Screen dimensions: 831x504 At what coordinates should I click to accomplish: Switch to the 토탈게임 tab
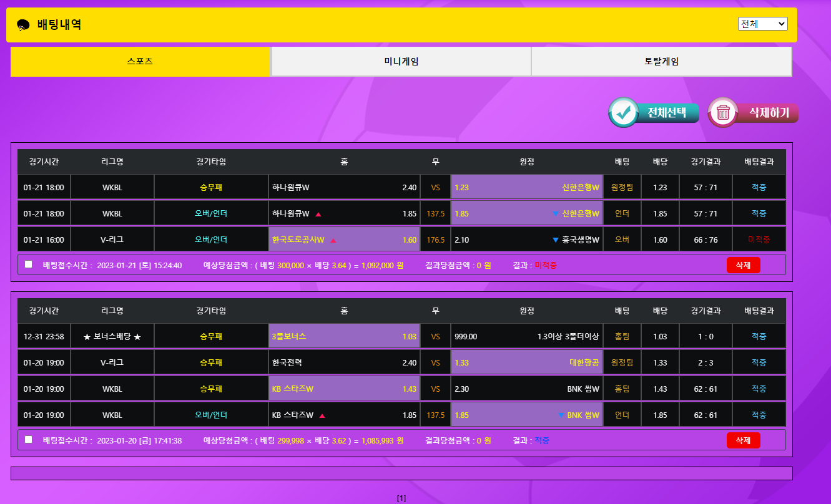tap(661, 62)
